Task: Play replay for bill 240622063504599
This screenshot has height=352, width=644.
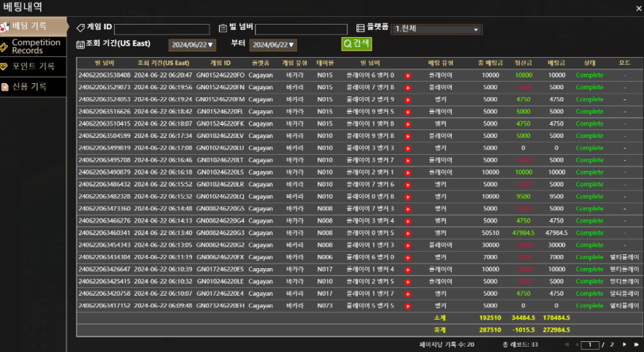Action: point(408,136)
